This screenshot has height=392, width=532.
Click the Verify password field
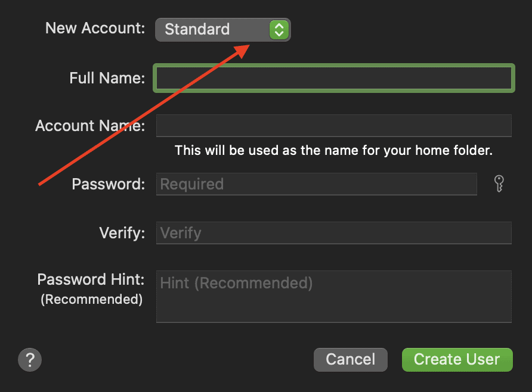coord(333,233)
